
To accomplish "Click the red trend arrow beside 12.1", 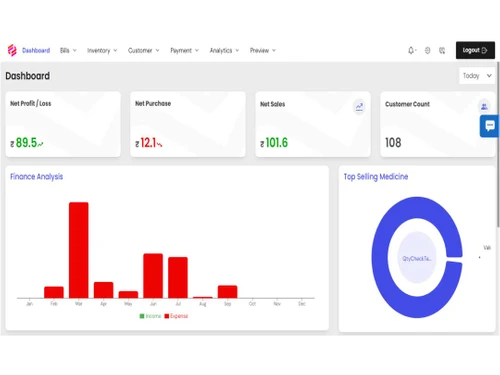I will [160, 144].
